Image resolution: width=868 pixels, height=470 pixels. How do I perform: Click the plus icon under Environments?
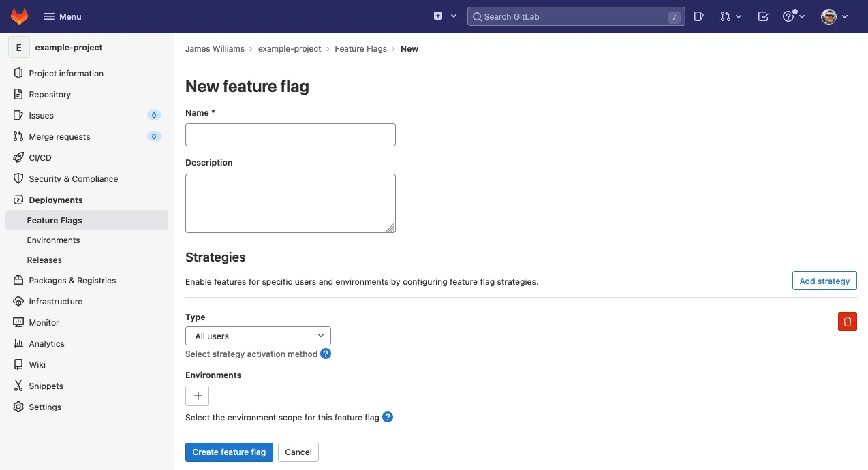(198, 396)
